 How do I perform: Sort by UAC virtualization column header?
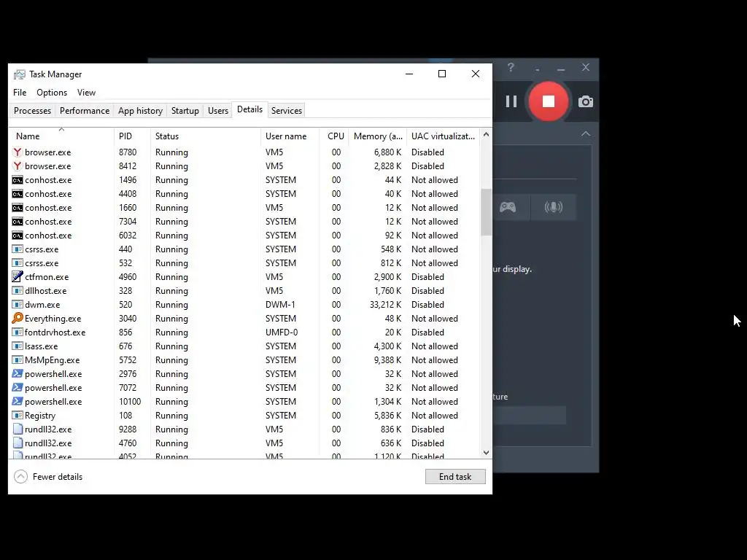pos(443,136)
